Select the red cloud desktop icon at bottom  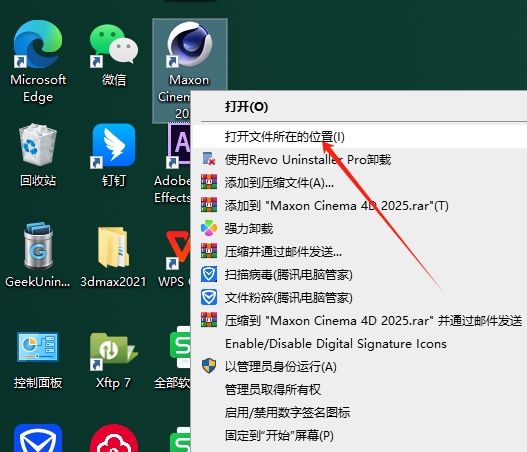click(x=114, y=438)
